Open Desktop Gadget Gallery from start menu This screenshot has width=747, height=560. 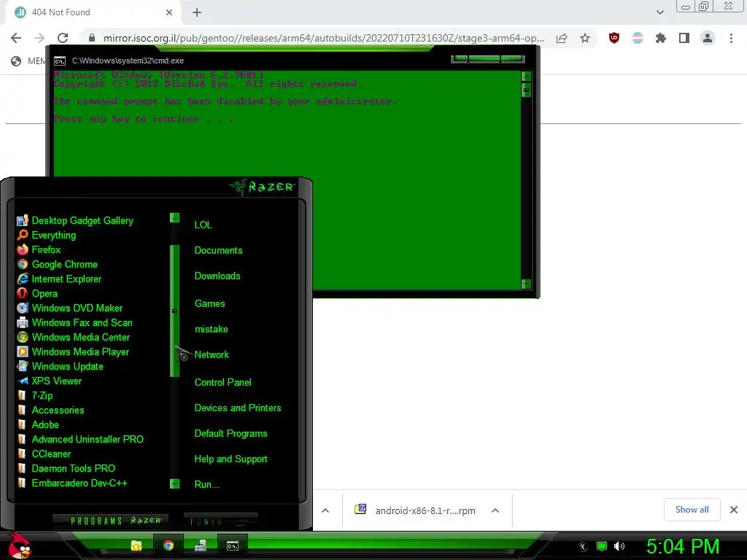75,220
